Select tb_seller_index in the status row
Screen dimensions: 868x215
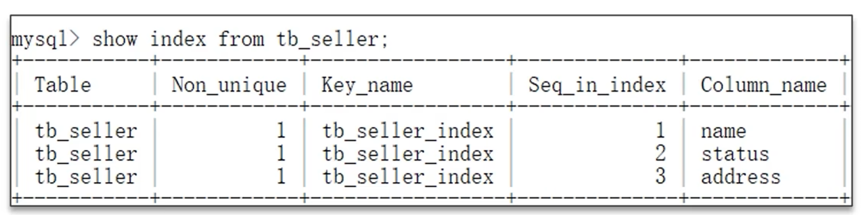[x=408, y=154]
